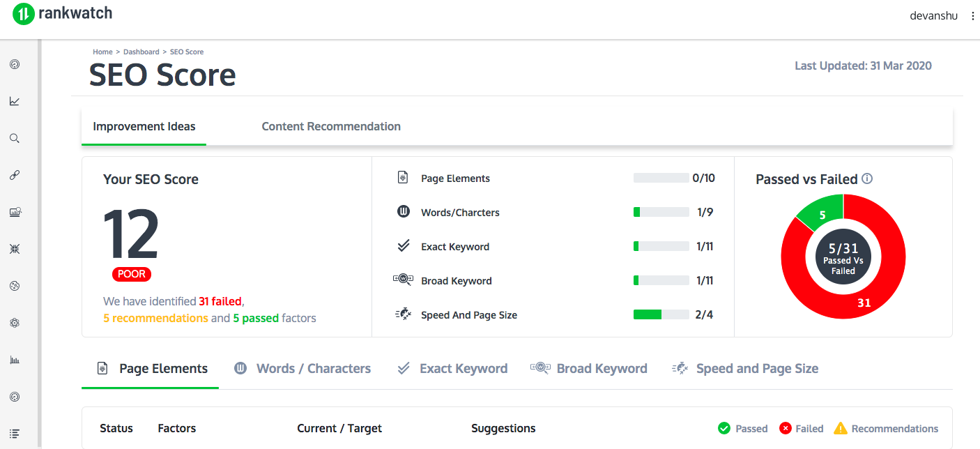Viewport: 980px width, 449px height.
Task: Select the Improvement Ideas tab
Action: point(144,126)
